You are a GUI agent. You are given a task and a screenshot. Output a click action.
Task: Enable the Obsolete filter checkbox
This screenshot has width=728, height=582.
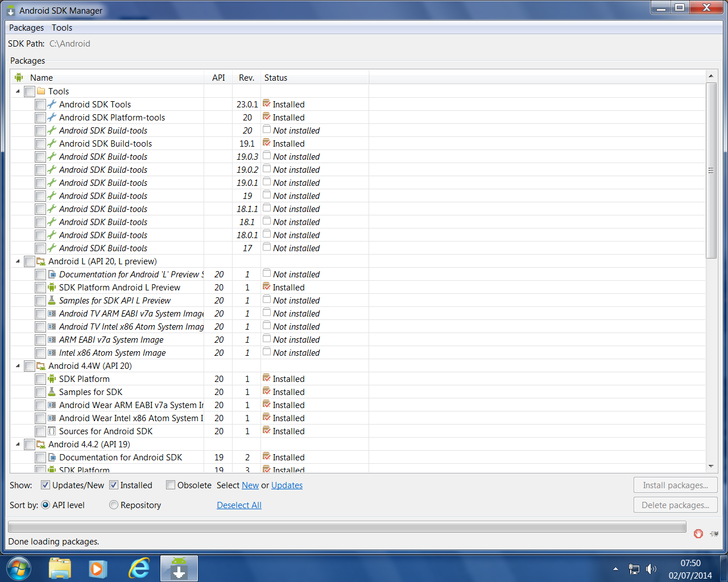[171, 485]
